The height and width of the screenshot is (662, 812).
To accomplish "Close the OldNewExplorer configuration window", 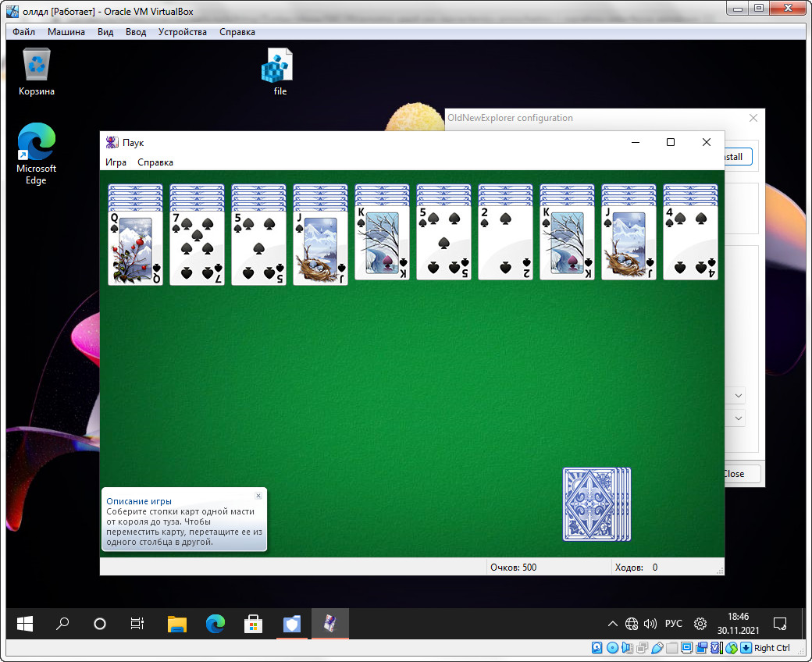I will pyautogui.click(x=753, y=118).
